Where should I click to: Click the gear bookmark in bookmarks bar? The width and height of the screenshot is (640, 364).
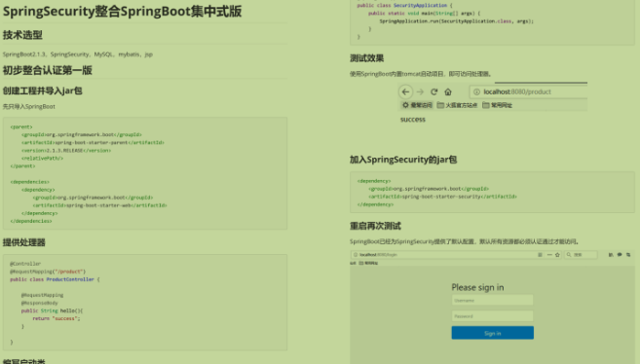[417, 105]
